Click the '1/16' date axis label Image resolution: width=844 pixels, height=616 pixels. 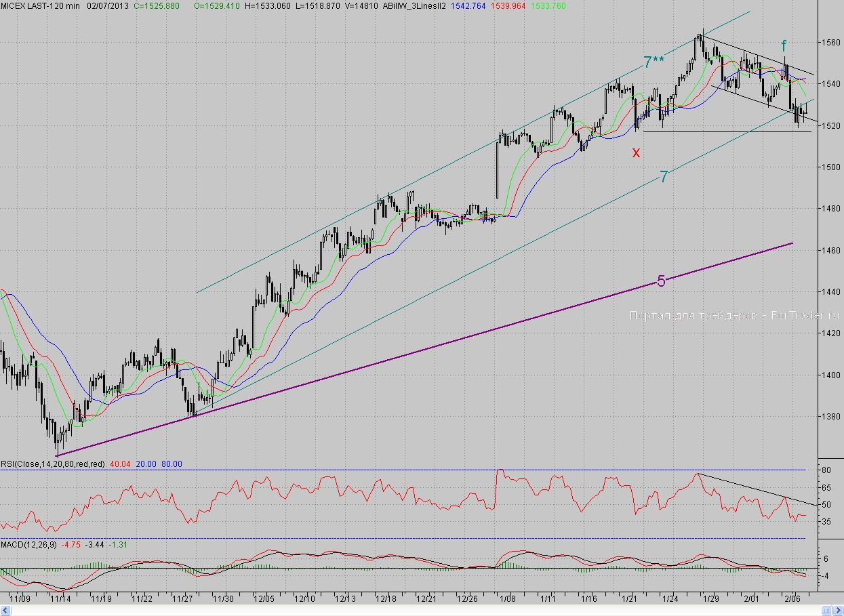click(590, 599)
